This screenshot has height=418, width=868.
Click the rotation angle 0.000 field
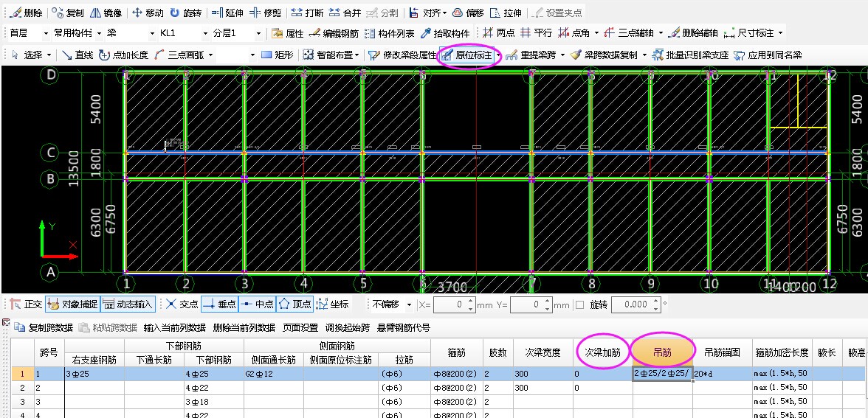[x=635, y=304]
